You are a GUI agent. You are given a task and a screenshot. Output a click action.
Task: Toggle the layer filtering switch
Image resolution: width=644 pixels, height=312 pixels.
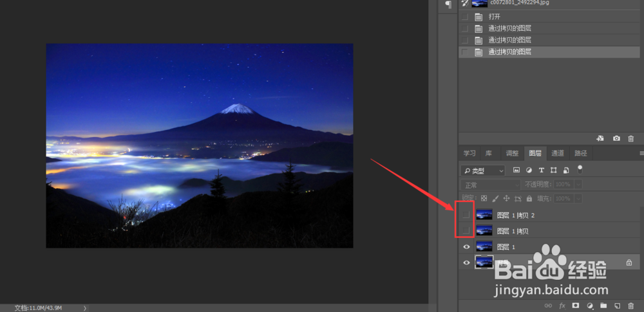[x=580, y=169]
